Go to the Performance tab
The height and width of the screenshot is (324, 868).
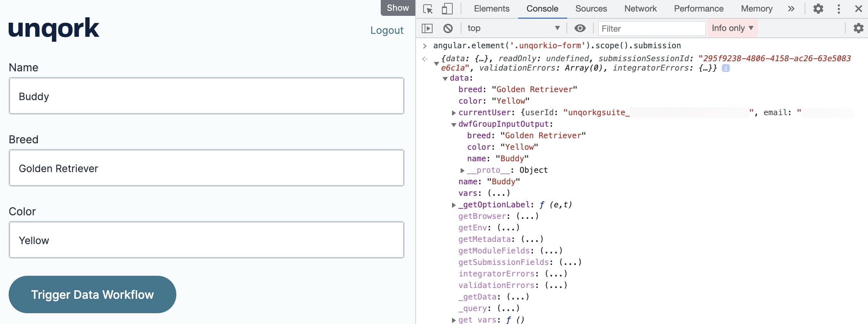699,9
